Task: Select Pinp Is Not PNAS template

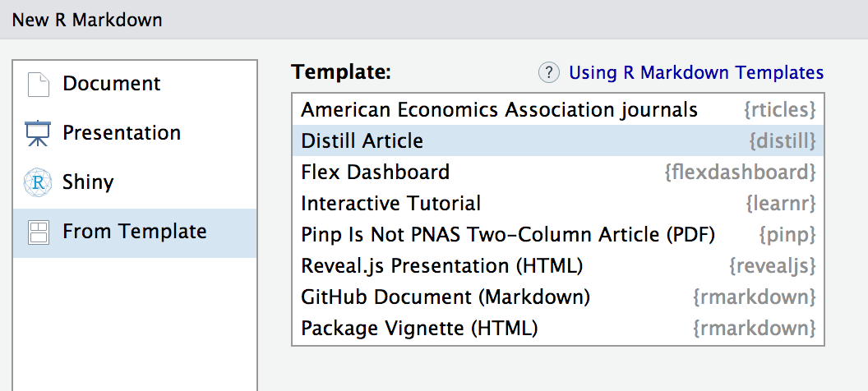Action: (507, 235)
